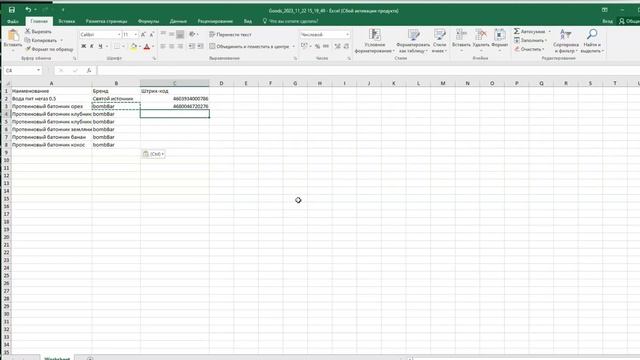Open the Числовой number format dropdown
The height and width of the screenshot is (360, 640).
[347, 35]
